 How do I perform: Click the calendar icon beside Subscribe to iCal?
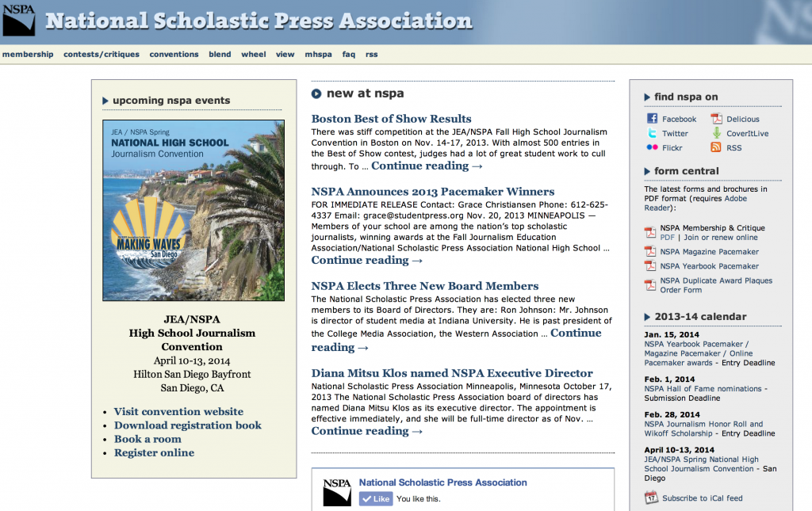[x=651, y=498]
